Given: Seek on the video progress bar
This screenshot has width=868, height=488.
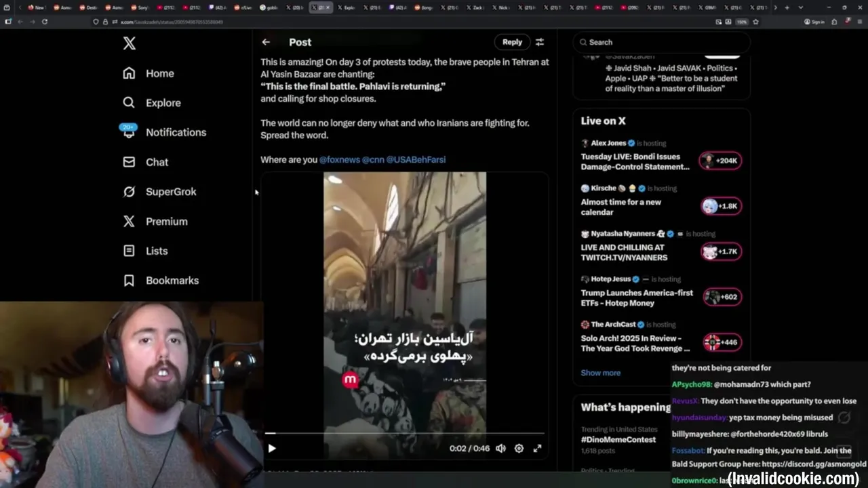Looking at the screenshot, I should [405, 432].
